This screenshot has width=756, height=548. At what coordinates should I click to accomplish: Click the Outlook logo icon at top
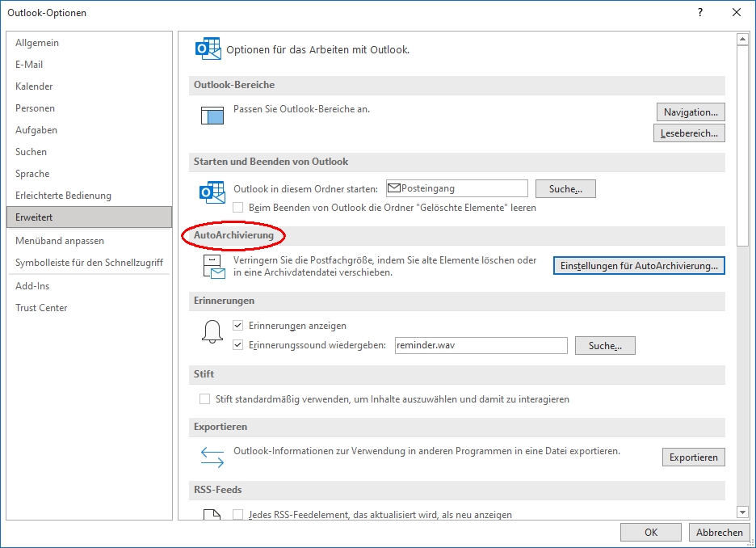(208, 48)
